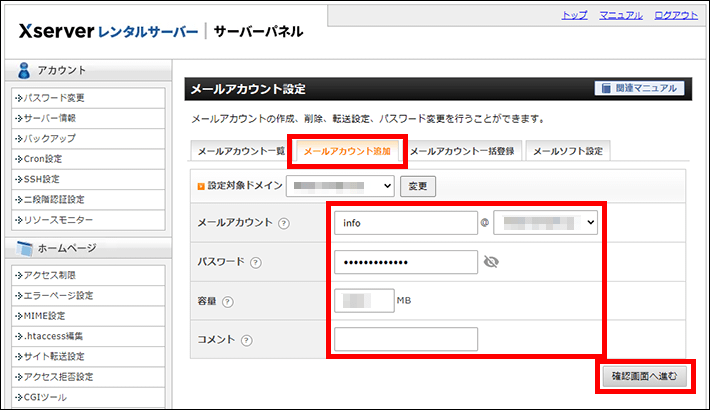The image size is (710, 410).
Task: Click the アカウント section person icon
Action: pos(24,71)
